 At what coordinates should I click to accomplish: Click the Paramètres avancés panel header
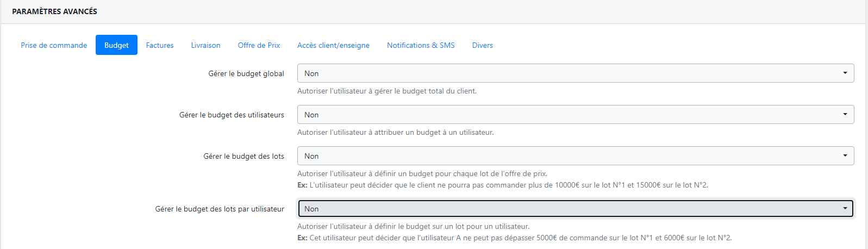(x=54, y=11)
